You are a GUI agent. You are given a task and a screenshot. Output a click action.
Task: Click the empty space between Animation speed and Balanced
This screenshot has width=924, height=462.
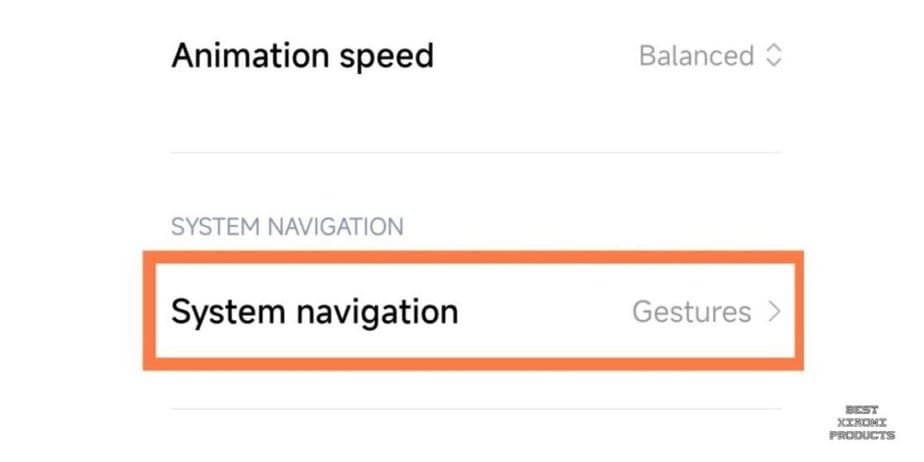click(535, 56)
